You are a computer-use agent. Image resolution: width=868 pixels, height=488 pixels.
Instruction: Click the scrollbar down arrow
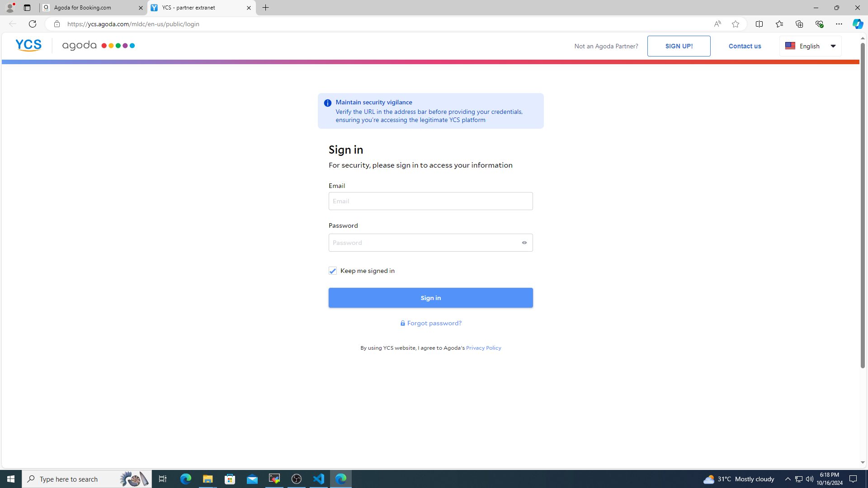(x=863, y=463)
